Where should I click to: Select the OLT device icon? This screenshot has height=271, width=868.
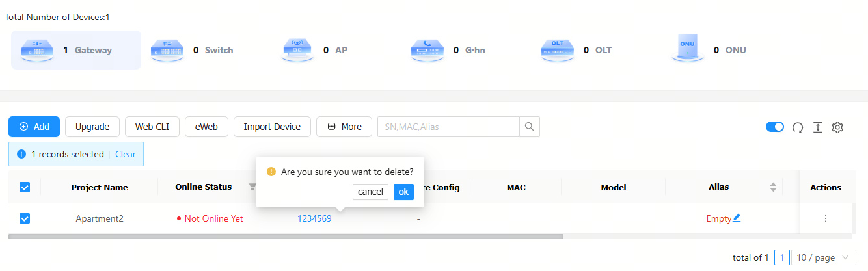[x=558, y=50]
